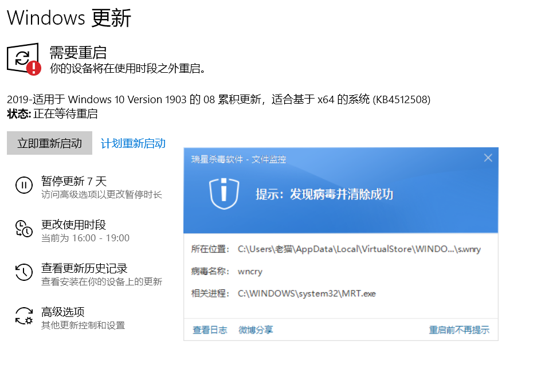Screen dimensions: 541x392
Task: Open 计划重新启动 link
Action: coord(133,143)
